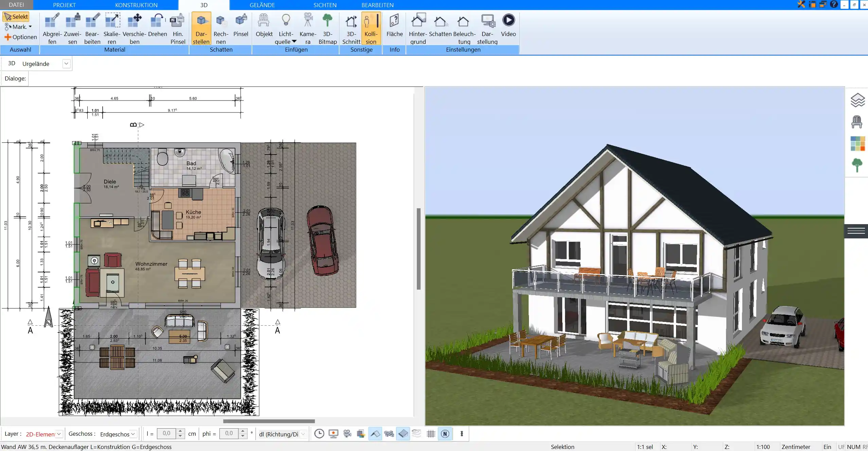The height and width of the screenshot is (451, 868).
Task: Activate the Hin. Pinsel tool
Action: (178, 29)
